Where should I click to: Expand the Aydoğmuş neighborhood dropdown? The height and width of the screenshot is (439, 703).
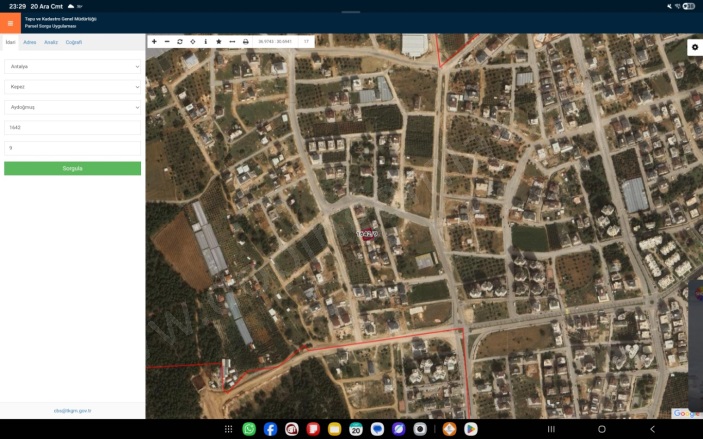coord(72,107)
